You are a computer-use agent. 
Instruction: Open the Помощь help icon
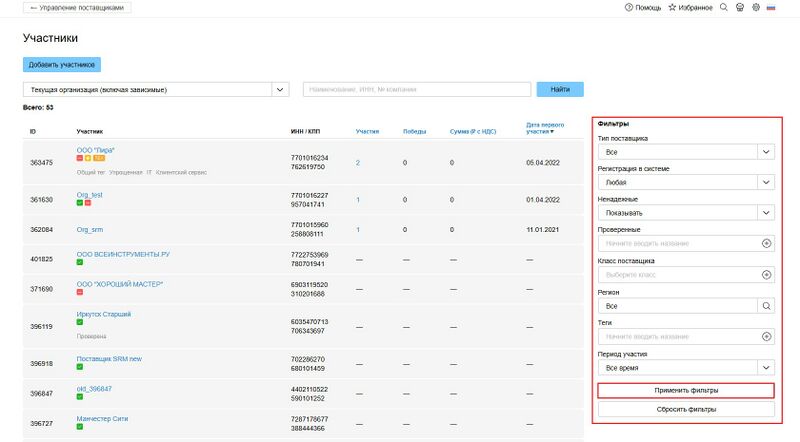[x=629, y=8]
